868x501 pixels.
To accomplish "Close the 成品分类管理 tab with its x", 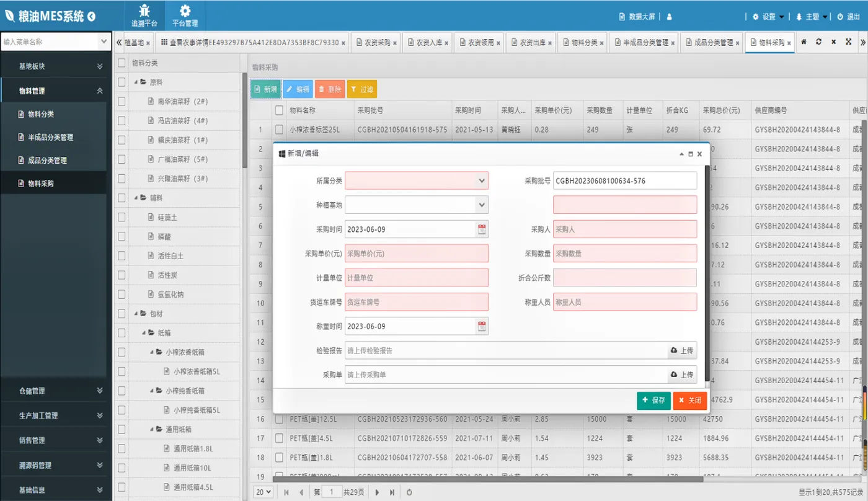I will click(738, 43).
